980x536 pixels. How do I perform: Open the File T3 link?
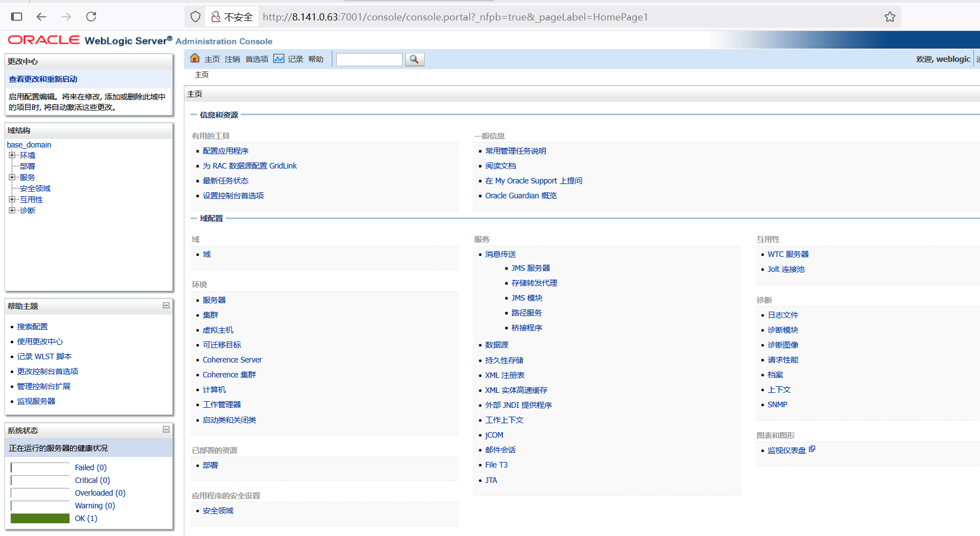pyautogui.click(x=496, y=465)
